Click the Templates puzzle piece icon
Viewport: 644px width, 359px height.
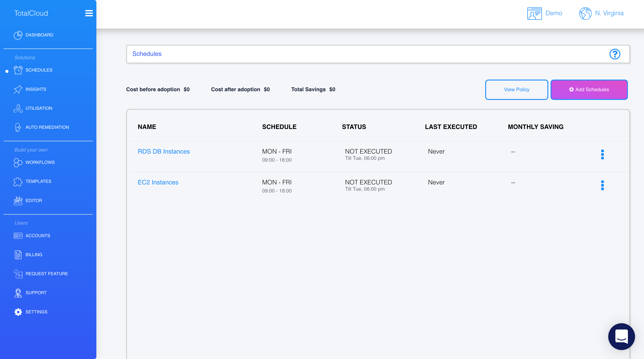[x=18, y=182]
